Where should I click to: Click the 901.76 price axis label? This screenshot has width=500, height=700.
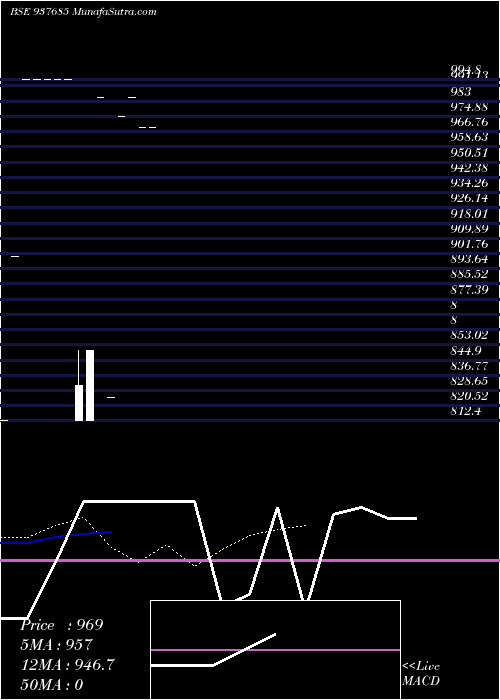click(x=469, y=244)
